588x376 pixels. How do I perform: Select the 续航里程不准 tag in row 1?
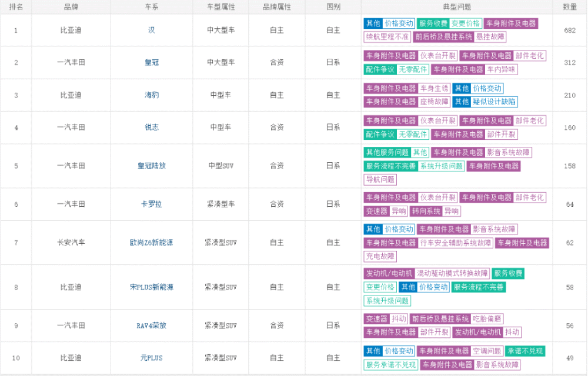pyautogui.click(x=387, y=36)
